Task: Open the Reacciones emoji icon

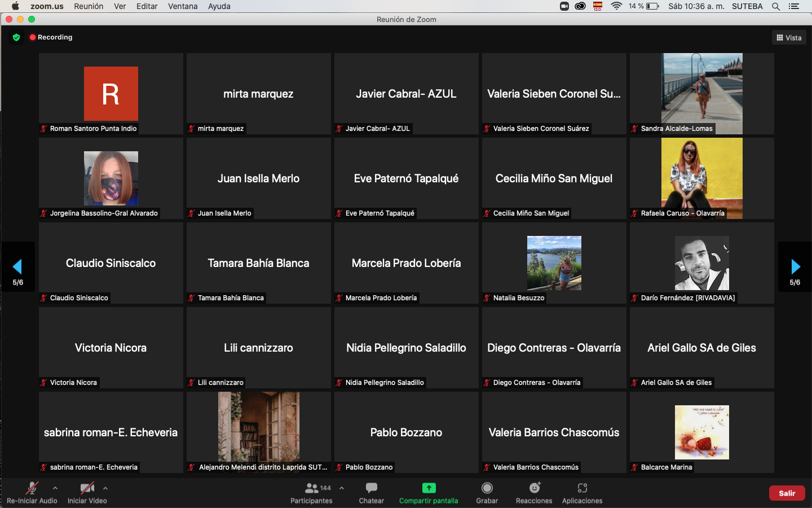Action: click(534, 488)
